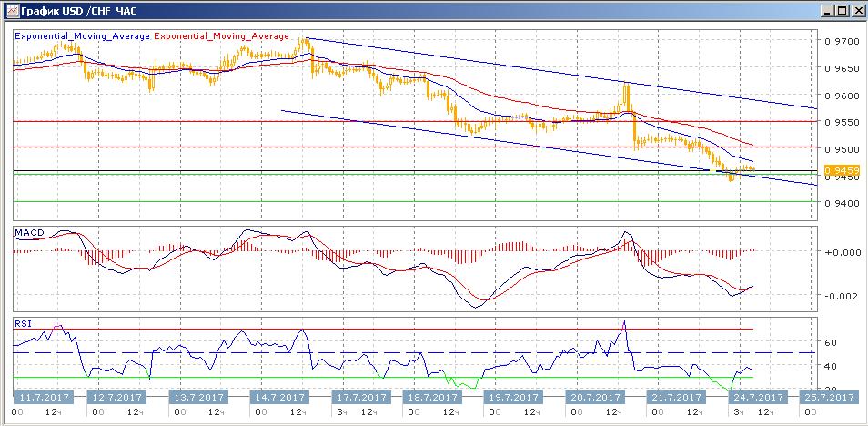Click the 25.7.2017 date marker
868x426 pixels.
(828, 397)
